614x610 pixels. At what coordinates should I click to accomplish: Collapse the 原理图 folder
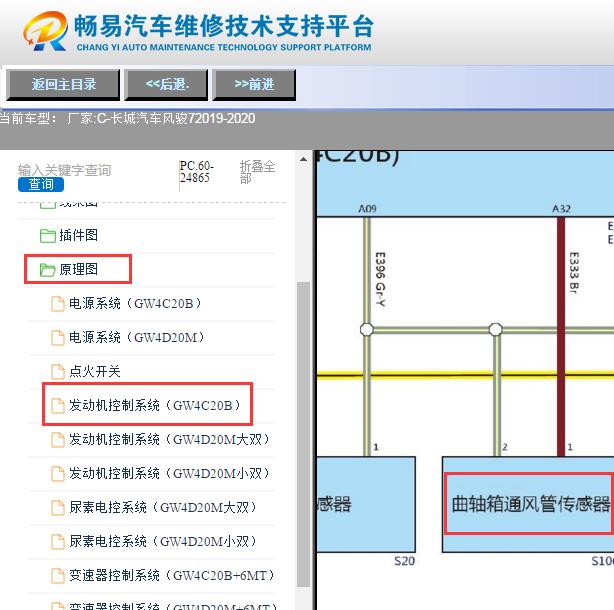[78, 269]
